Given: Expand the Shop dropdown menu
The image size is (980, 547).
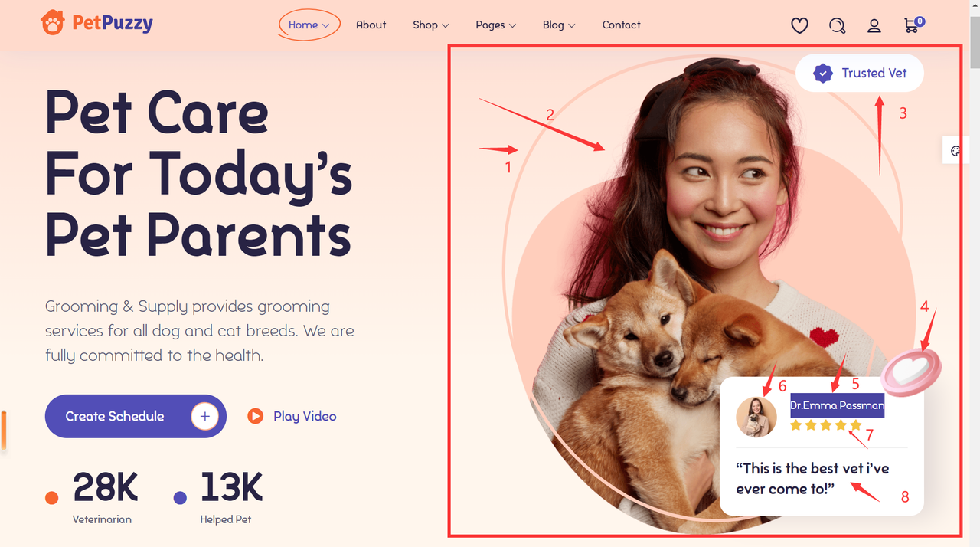Looking at the screenshot, I should pos(430,25).
